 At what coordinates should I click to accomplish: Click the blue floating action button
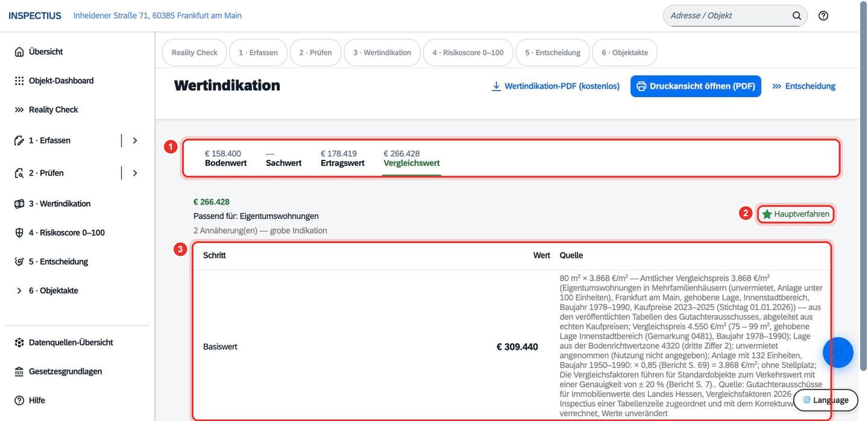click(838, 352)
